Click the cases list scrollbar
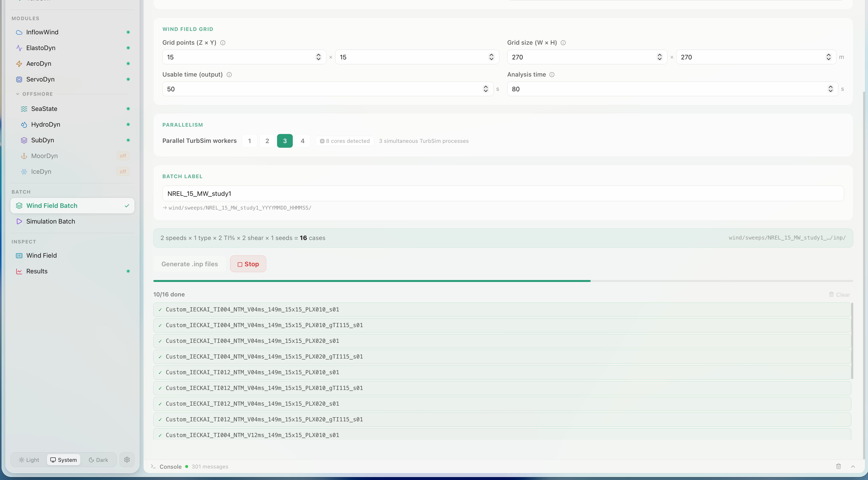The width and height of the screenshot is (868, 480). tap(852, 341)
